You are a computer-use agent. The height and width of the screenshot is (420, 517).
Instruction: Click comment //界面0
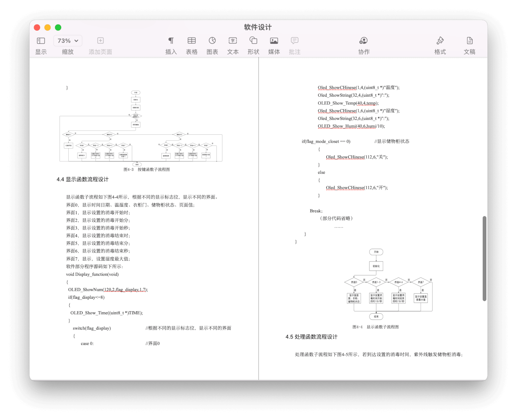coord(152,344)
